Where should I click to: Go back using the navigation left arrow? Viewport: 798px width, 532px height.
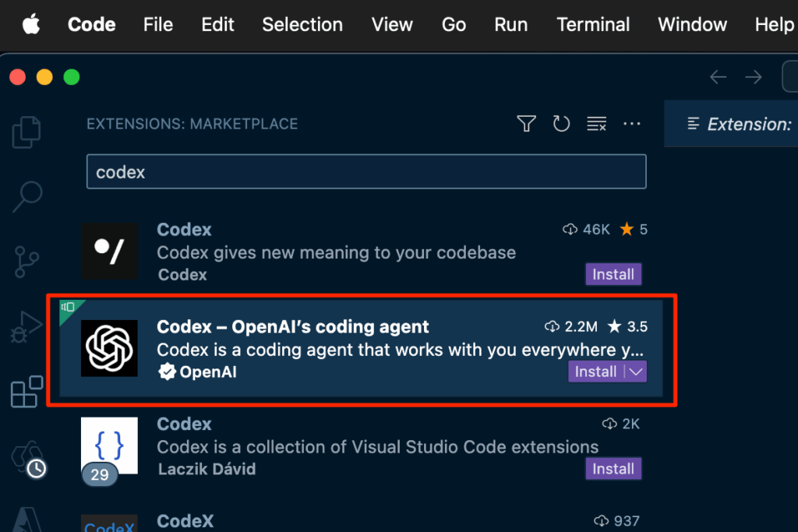coord(718,77)
